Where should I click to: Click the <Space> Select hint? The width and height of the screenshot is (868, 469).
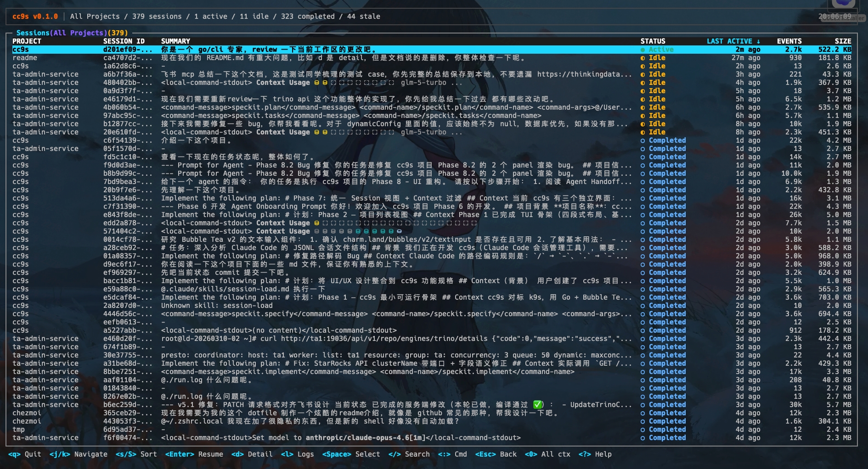coord(351,454)
